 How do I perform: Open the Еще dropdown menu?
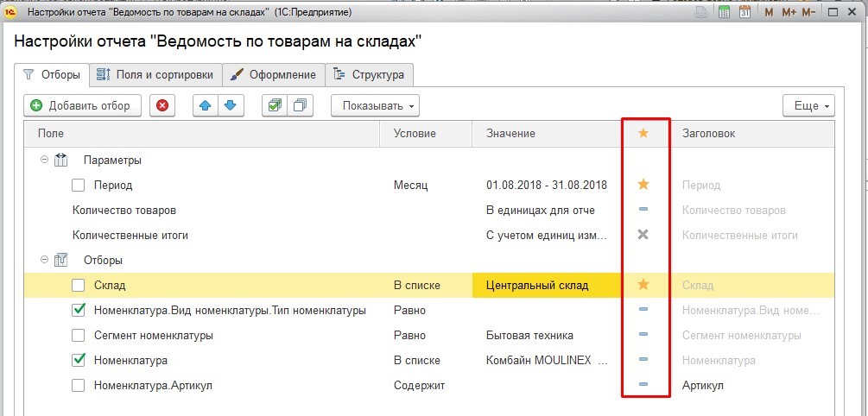(808, 106)
